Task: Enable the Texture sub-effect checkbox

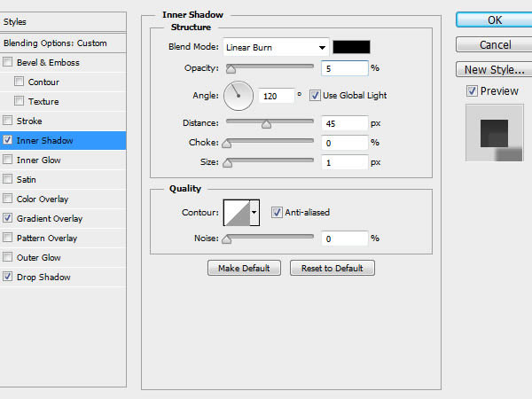Action: tap(19, 101)
